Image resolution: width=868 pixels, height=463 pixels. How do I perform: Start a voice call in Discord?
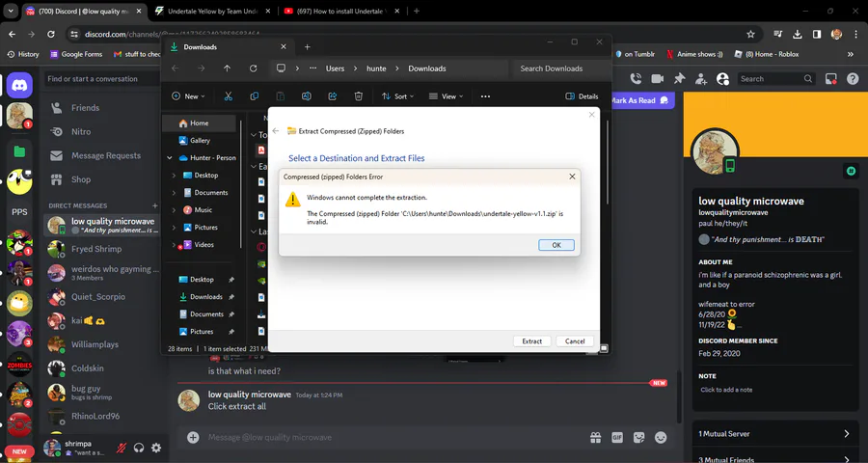636,79
